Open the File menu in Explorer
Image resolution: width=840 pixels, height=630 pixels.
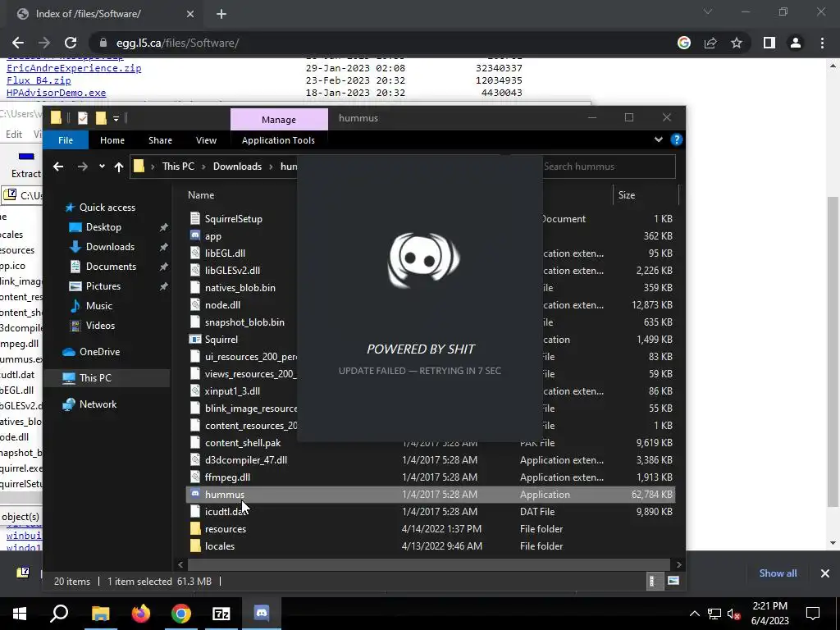click(66, 140)
